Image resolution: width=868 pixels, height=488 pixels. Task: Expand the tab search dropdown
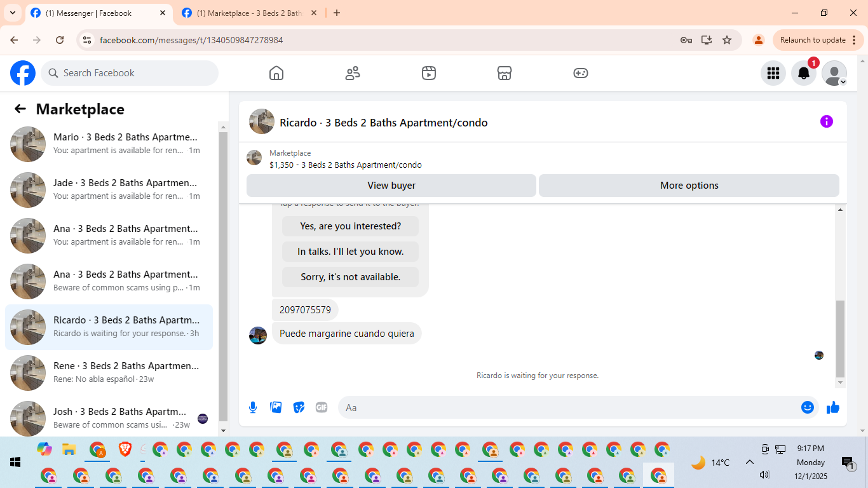(x=12, y=13)
